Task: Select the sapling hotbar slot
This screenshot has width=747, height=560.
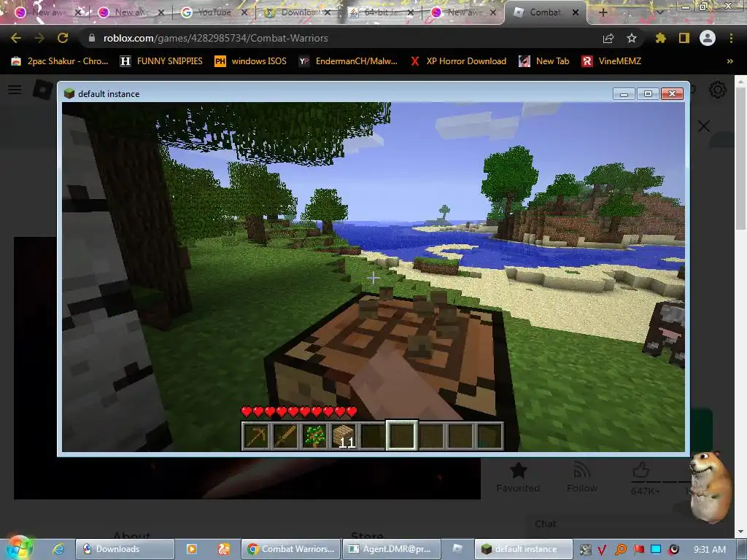Action: [314, 436]
